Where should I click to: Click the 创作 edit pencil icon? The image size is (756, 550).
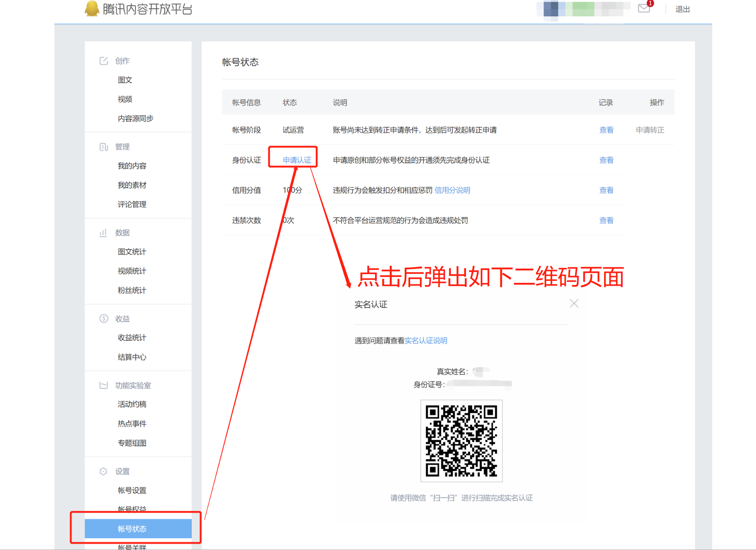coord(104,61)
